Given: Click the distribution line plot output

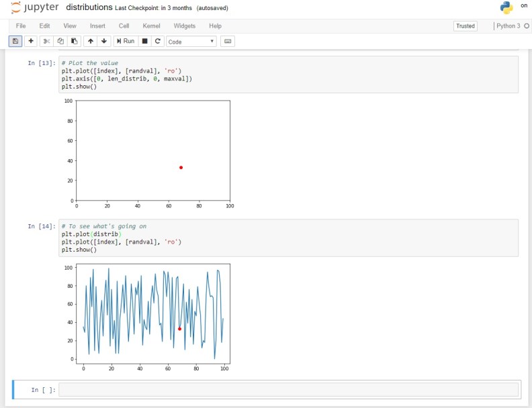Looking at the screenshot, I should 146,317.
